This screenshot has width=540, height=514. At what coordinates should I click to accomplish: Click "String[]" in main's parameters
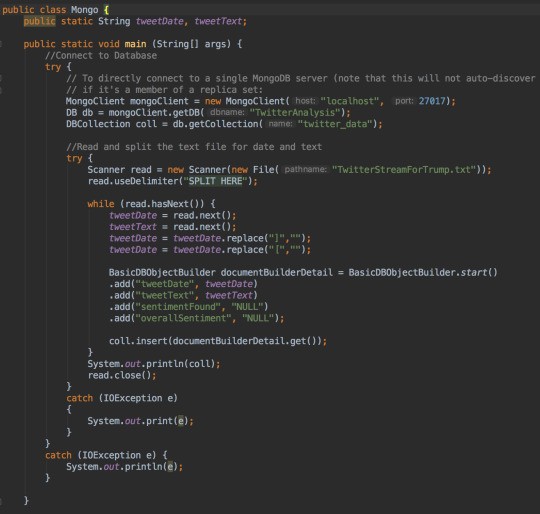pos(178,44)
